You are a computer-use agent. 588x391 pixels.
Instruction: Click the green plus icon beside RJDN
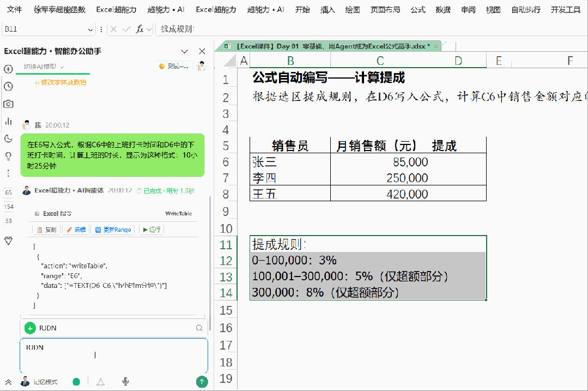coord(30,328)
